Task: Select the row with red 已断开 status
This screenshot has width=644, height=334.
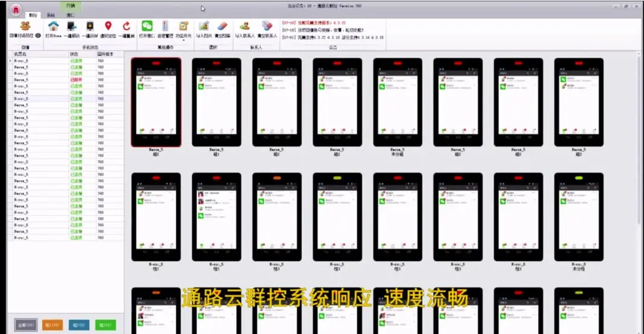Action: (66, 80)
